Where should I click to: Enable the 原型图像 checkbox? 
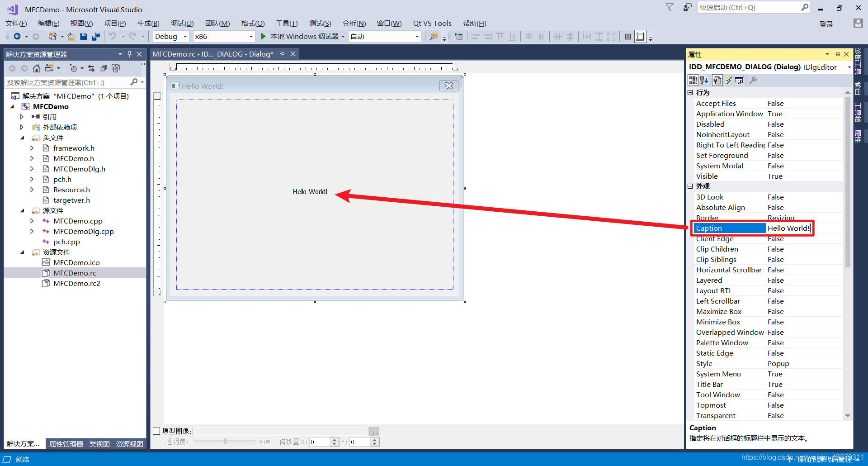click(156, 431)
